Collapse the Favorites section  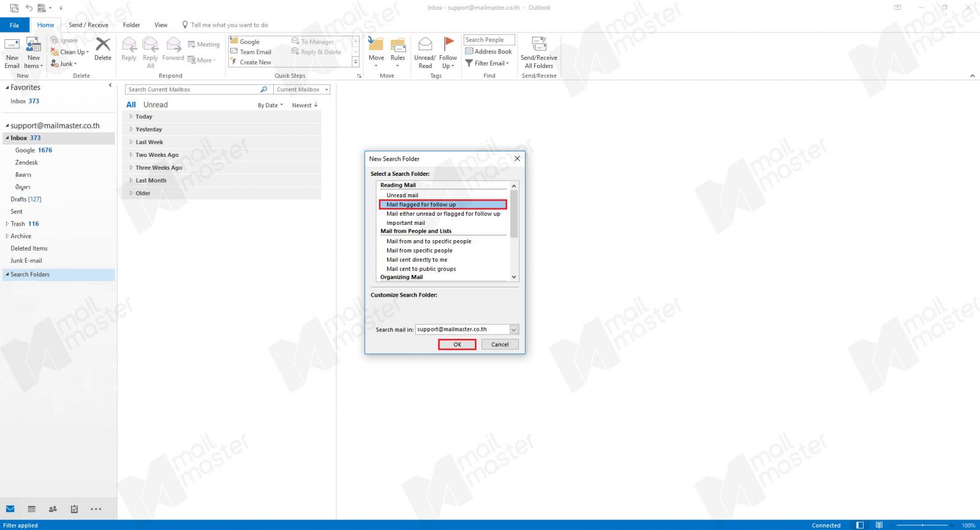(x=7, y=88)
